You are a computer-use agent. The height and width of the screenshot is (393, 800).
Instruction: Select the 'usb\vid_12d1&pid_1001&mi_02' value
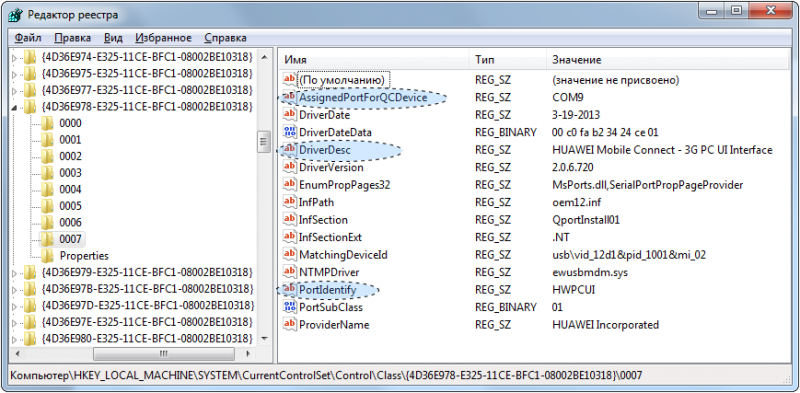(x=629, y=254)
